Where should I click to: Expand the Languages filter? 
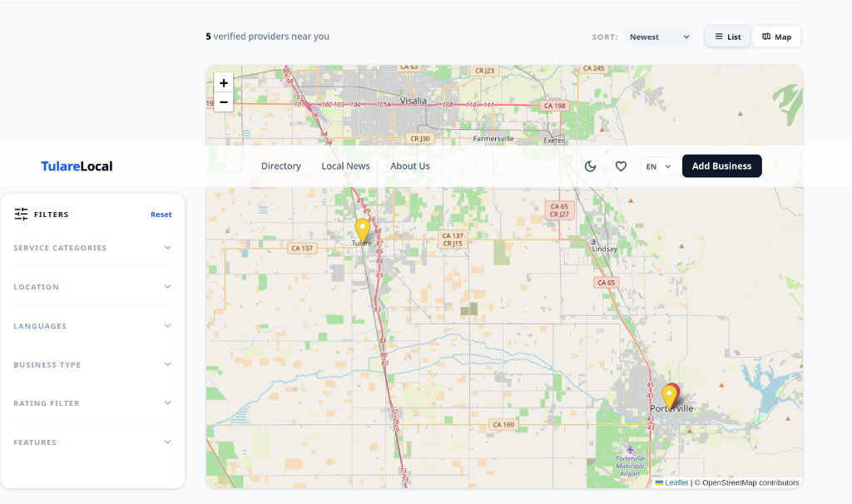pos(92,326)
